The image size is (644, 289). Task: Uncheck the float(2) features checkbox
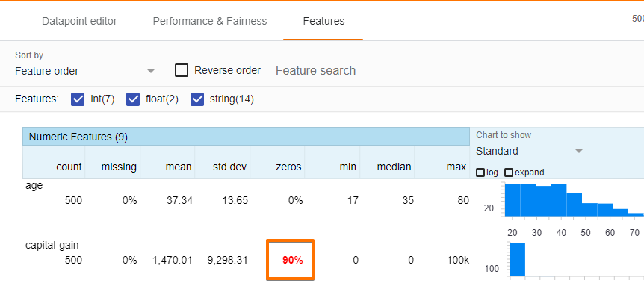[133, 99]
